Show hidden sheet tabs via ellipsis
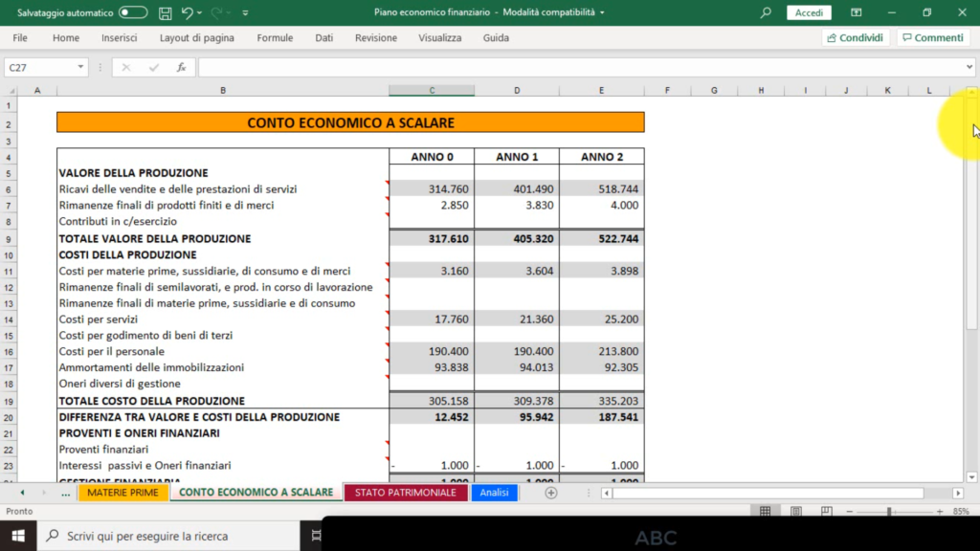The height and width of the screenshot is (551, 980). [66, 493]
